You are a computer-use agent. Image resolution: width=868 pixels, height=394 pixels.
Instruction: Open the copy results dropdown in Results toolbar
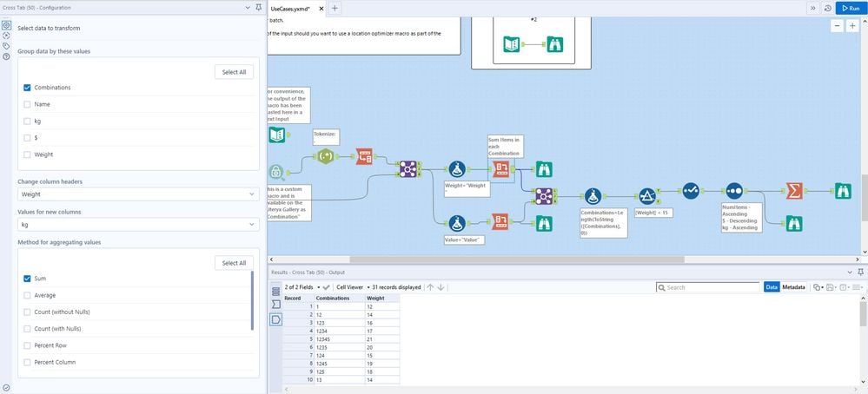pyautogui.click(x=818, y=287)
